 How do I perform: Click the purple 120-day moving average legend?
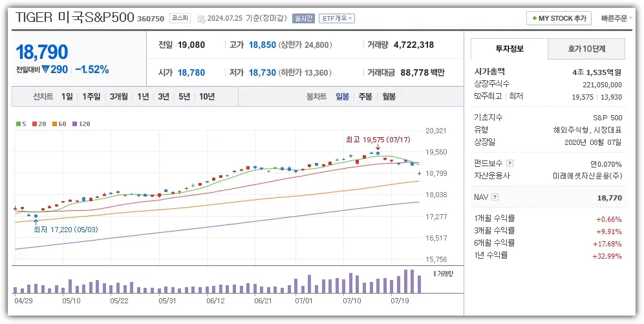click(81, 124)
